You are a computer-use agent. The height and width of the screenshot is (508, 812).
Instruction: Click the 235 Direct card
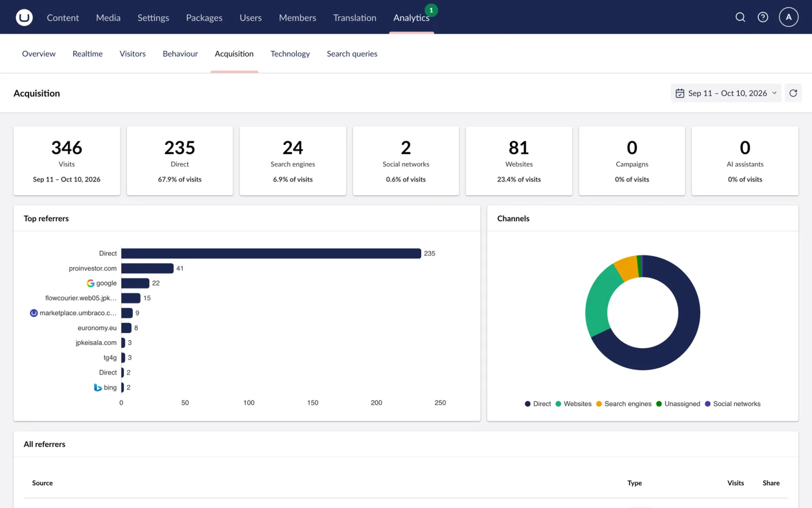(x=180, y=161)
